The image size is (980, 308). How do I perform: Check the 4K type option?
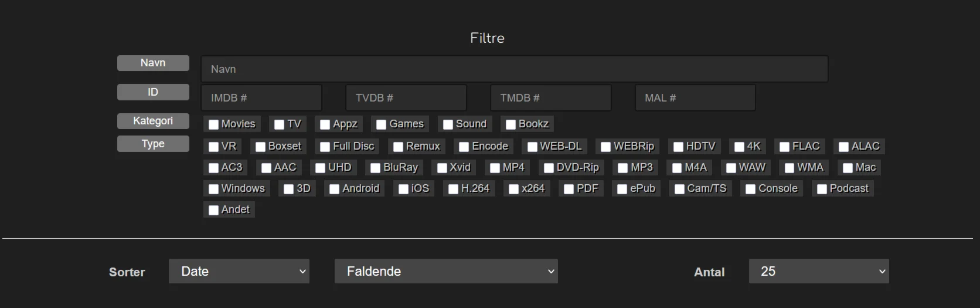coord(739,147)
